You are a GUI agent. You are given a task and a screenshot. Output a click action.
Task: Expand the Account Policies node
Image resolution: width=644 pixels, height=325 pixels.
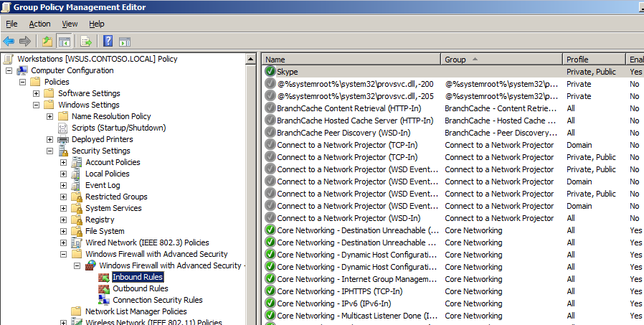(64, 162)
